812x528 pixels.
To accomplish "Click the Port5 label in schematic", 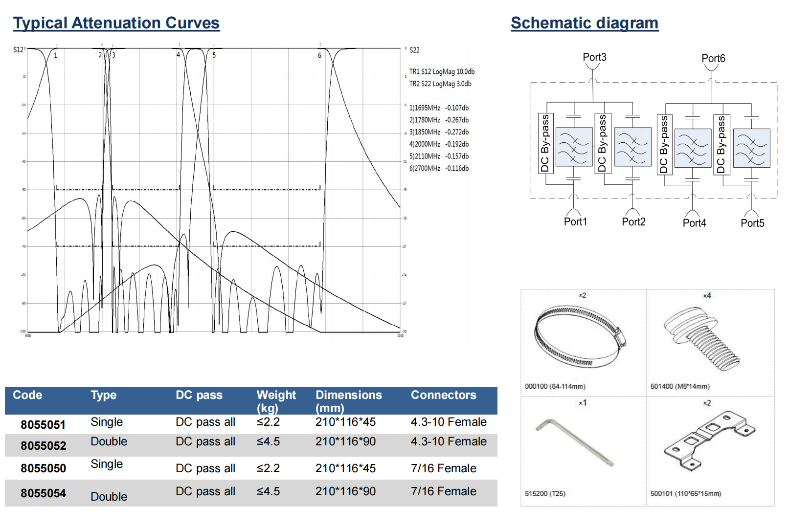I will pyautogui.click(x=752, y=223).
